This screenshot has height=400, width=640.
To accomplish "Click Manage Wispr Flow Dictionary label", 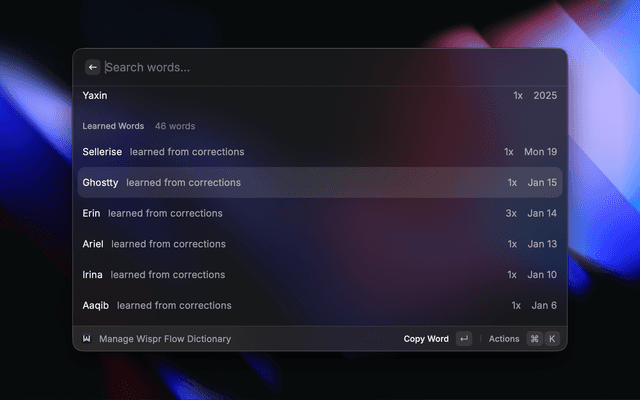I will click(165, 339).
